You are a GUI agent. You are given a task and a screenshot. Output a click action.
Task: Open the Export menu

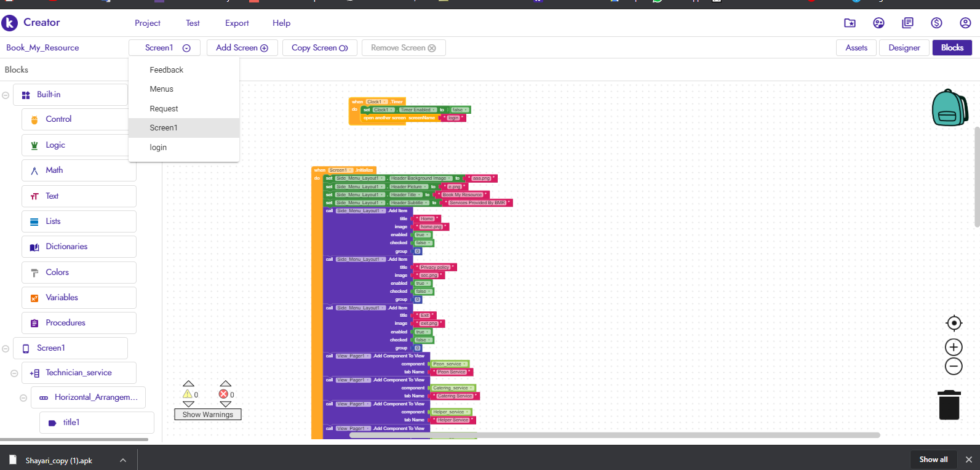click(237, 23)
